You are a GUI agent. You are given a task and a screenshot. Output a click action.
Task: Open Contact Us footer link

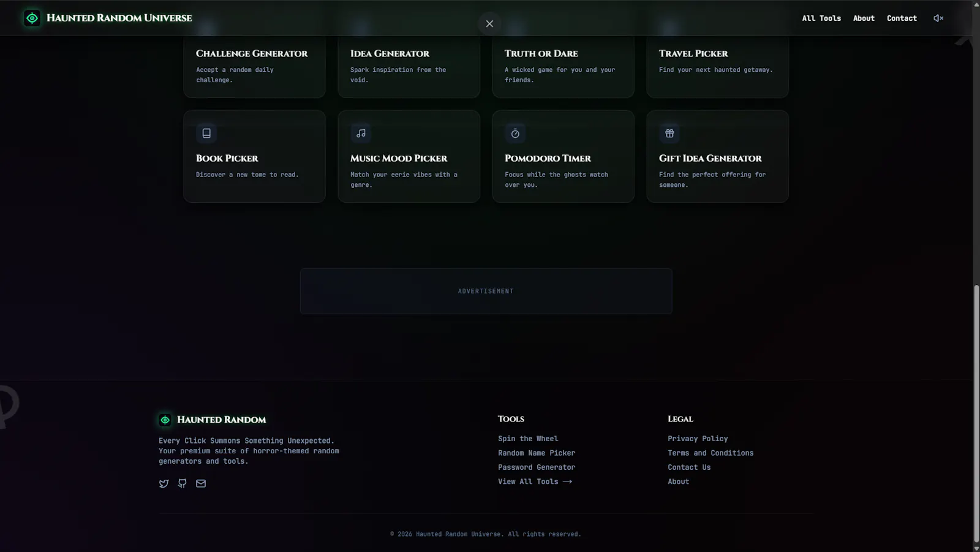point(689,467)
